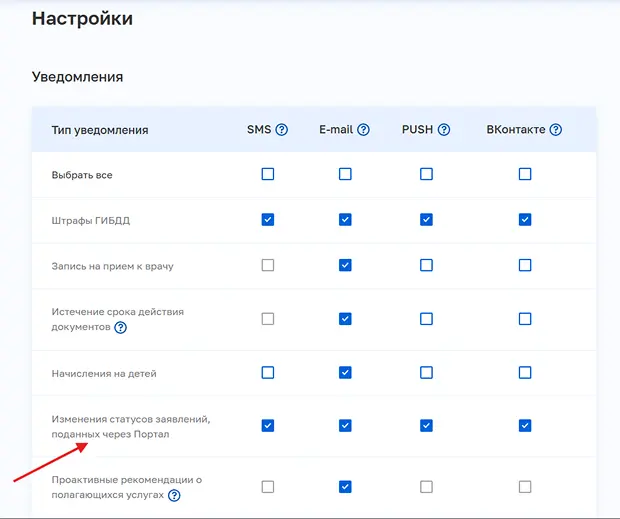Disable PUSH for Изменения статусов заявлений
620x519 pixels.
426,425
